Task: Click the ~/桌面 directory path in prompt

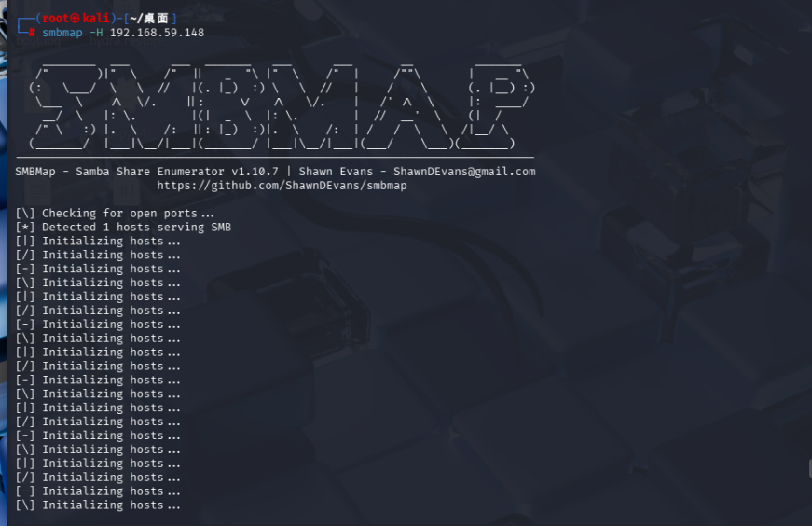Action: [148, 18]
